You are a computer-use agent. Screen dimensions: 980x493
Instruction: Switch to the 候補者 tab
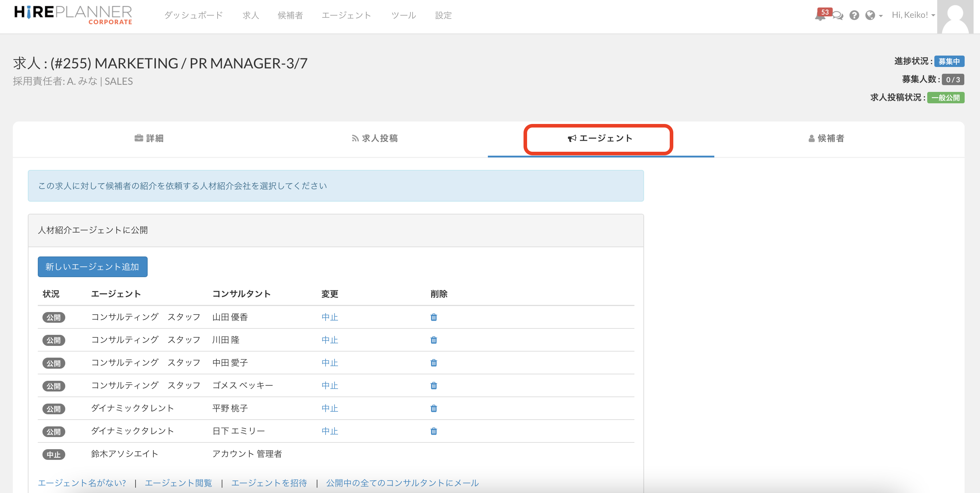(x=826, y=138)
